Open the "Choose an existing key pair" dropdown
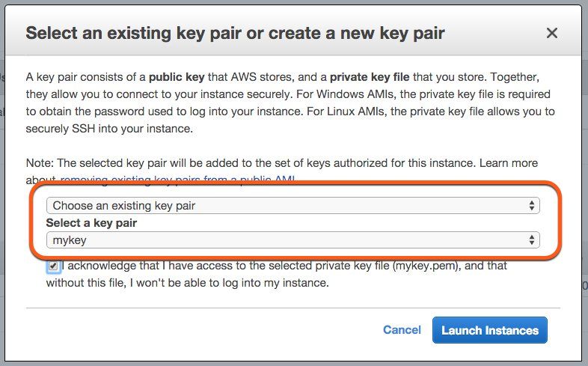 pos(292,205)
